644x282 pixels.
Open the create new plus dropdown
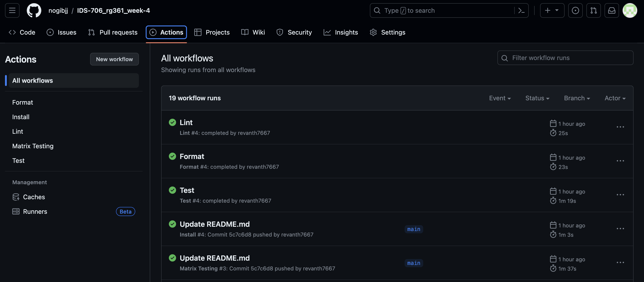(552, 10)
